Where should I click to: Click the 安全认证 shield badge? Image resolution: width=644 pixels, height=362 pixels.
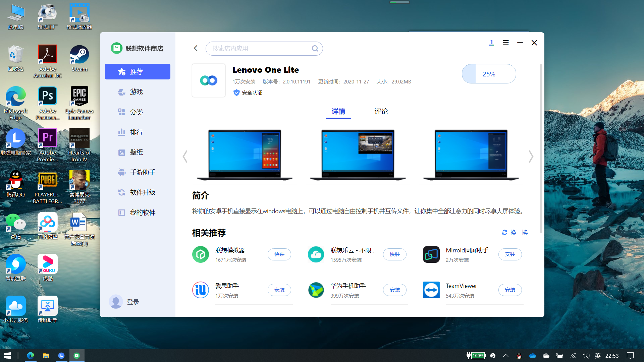[x=236, y=93]
